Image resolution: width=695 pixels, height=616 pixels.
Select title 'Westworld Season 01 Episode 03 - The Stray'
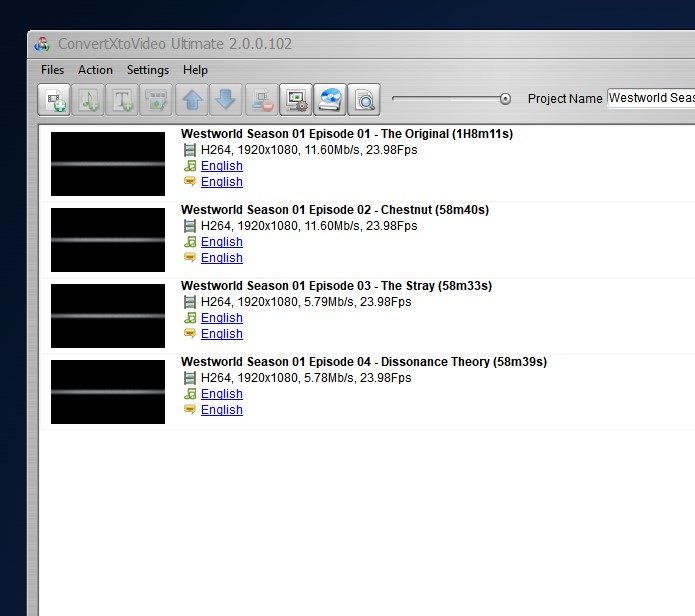tap(308, 286)
